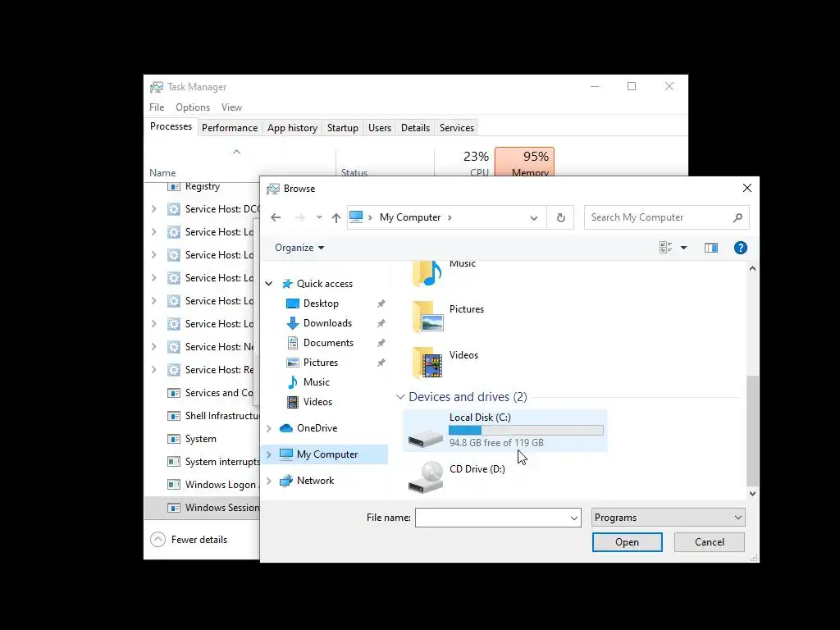Switch to Performance tab in Task Manager
This screenshot has height=630, width=840.
tap(230, 127)
